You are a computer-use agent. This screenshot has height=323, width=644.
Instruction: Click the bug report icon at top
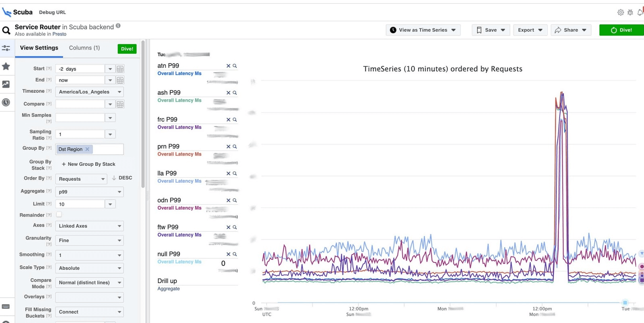[630, 13]
